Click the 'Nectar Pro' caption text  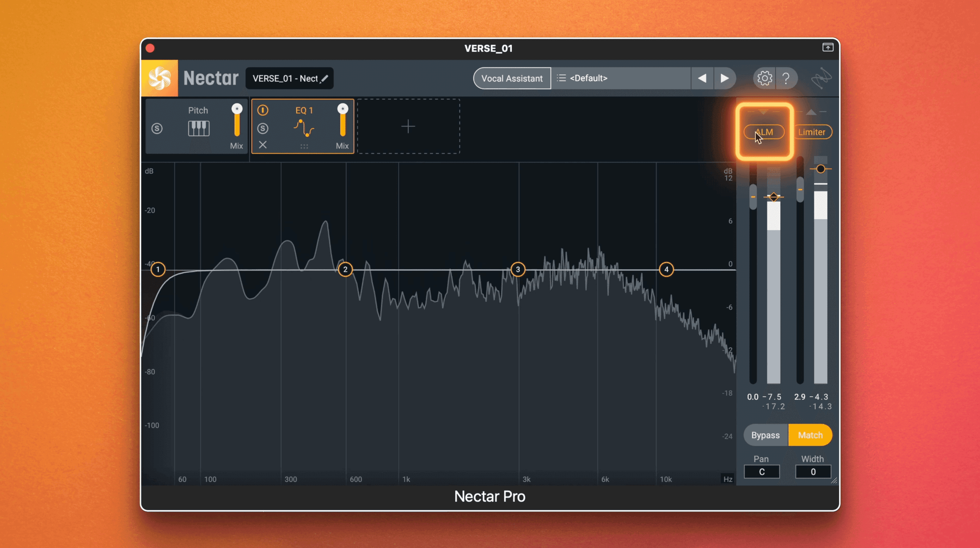click(490, 497)
